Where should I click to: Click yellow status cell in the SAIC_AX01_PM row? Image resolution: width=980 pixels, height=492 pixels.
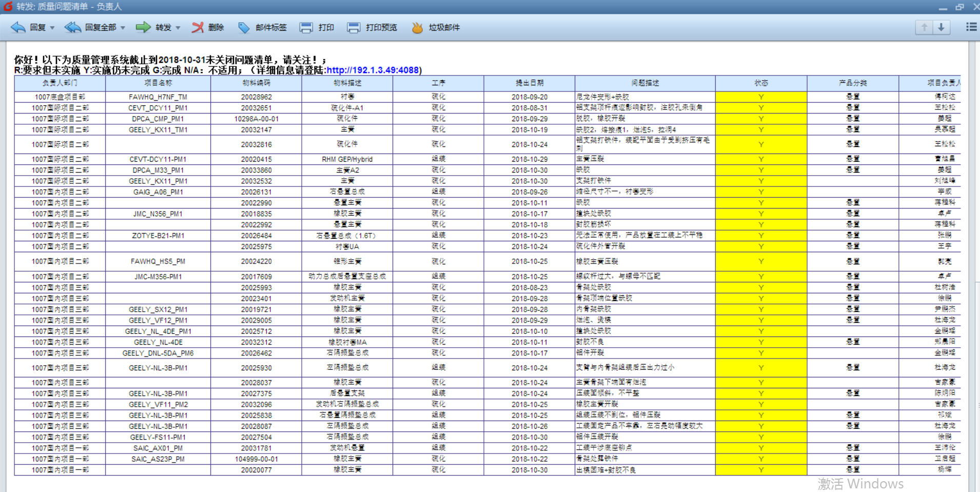(761, 448)
